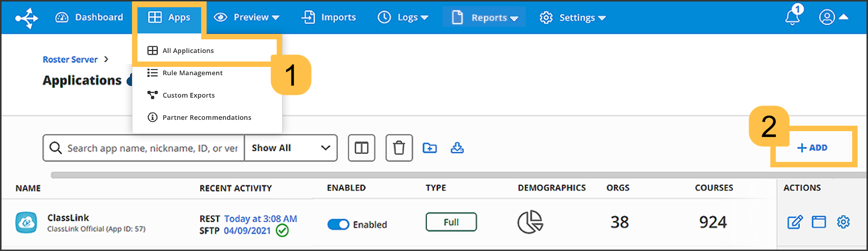Open ClassLink app gear settings

click(843, 222)
